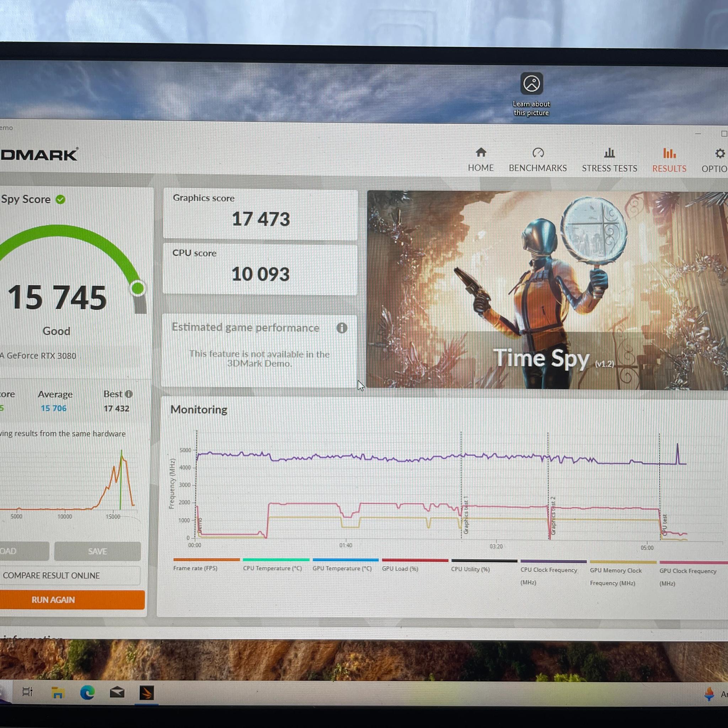Click the Graphics score value 17 473
728x728 pixels.
[x=261, y=219]
